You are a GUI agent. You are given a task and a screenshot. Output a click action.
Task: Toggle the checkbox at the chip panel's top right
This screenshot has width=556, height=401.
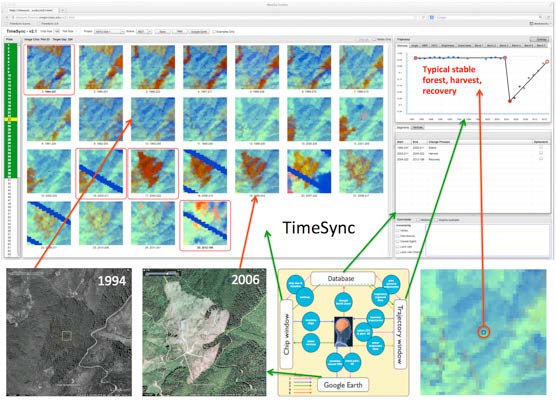[x=374, y=39]
